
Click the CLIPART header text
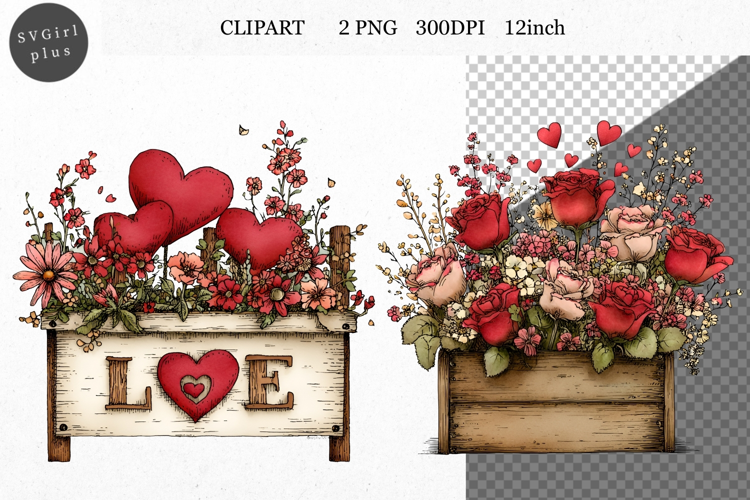point(262,28)
